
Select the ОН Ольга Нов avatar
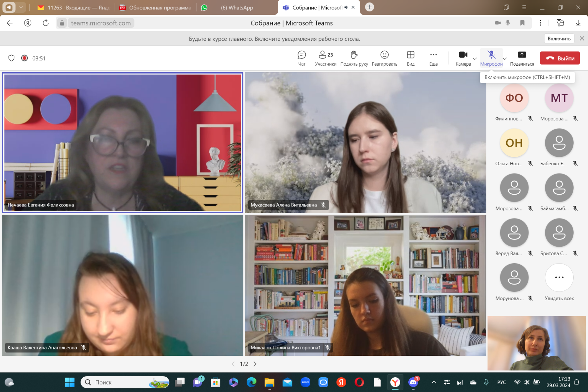coord(514,143)
